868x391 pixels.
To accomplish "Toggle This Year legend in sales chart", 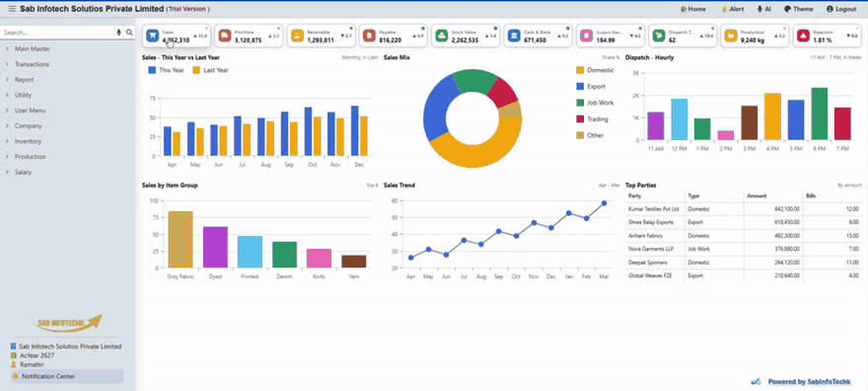I will [166, 70].
